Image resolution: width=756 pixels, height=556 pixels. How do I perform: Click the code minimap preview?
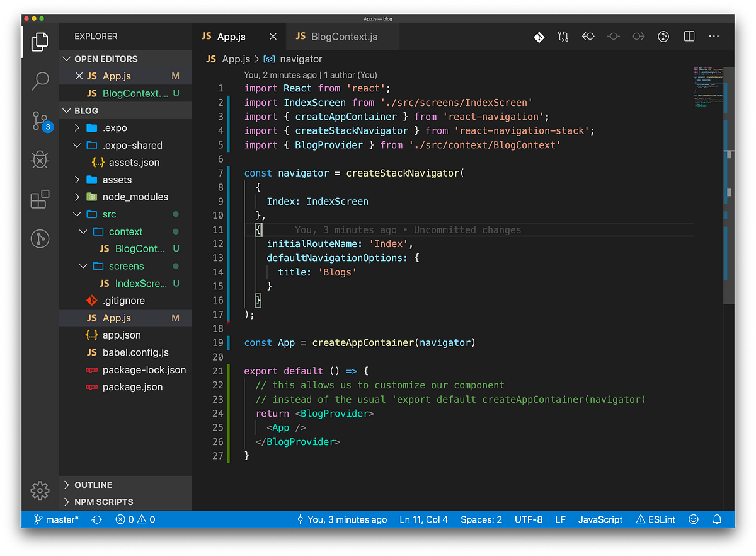(706, 88)
